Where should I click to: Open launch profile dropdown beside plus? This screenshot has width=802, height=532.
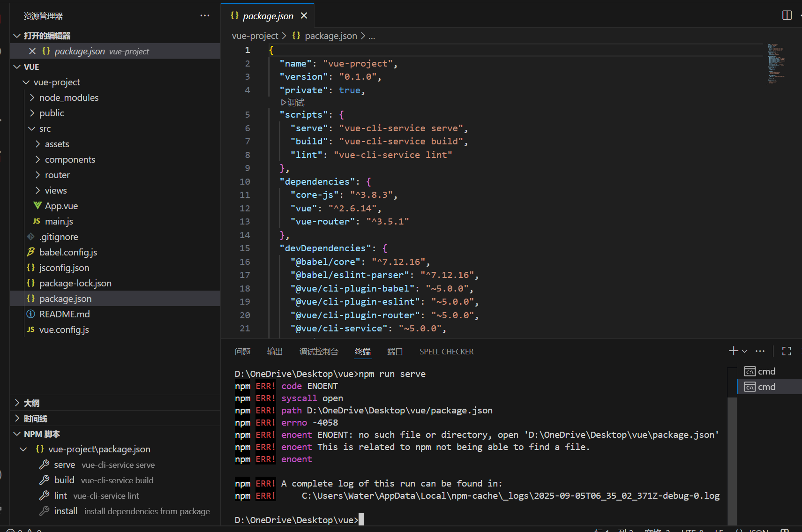(744, 351)
